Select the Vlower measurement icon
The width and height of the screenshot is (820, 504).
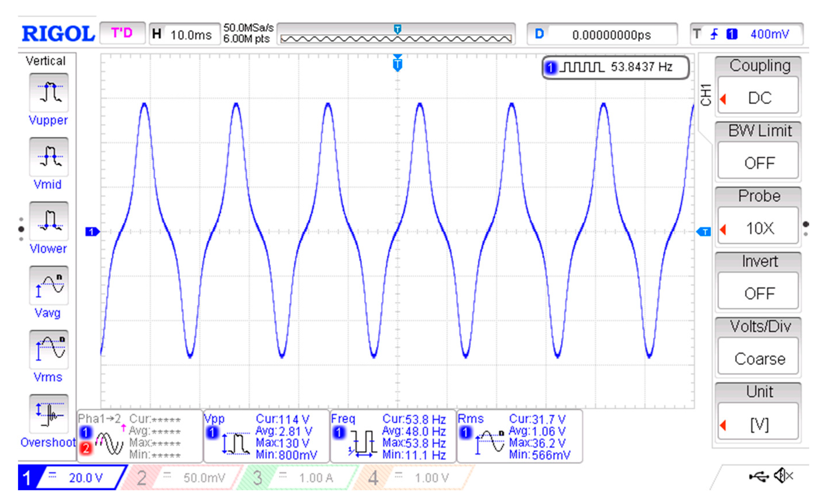click(x=49, y=221)
